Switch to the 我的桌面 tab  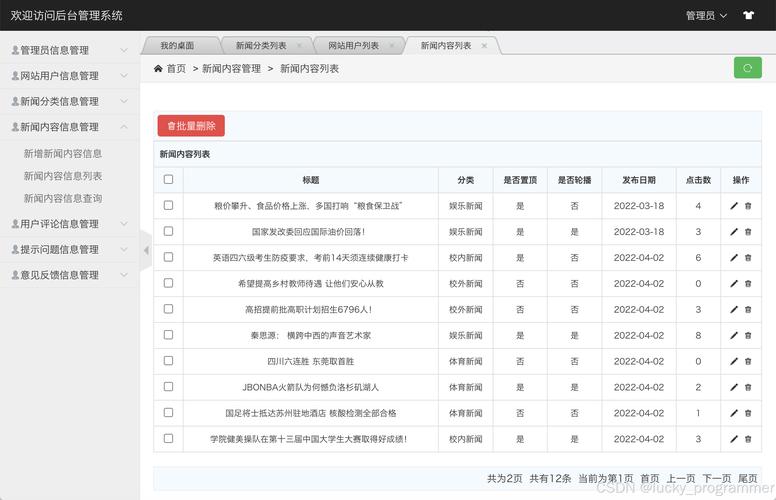(177, 46)
